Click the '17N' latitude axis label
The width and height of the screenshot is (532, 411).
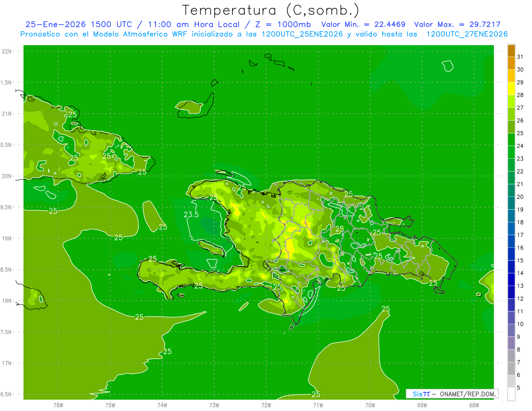tap(6, 363)
